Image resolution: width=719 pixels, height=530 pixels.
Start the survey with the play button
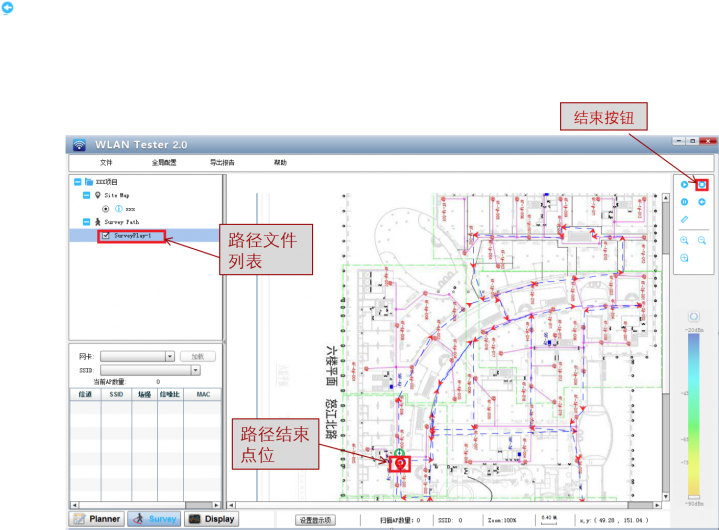(684, 184)
